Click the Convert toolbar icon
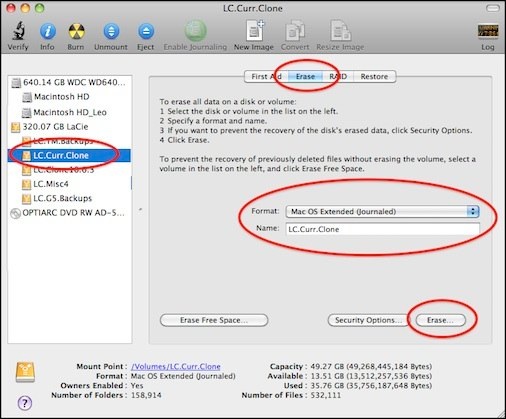Viewport: 506px width, 419px height. coord(295,31)
